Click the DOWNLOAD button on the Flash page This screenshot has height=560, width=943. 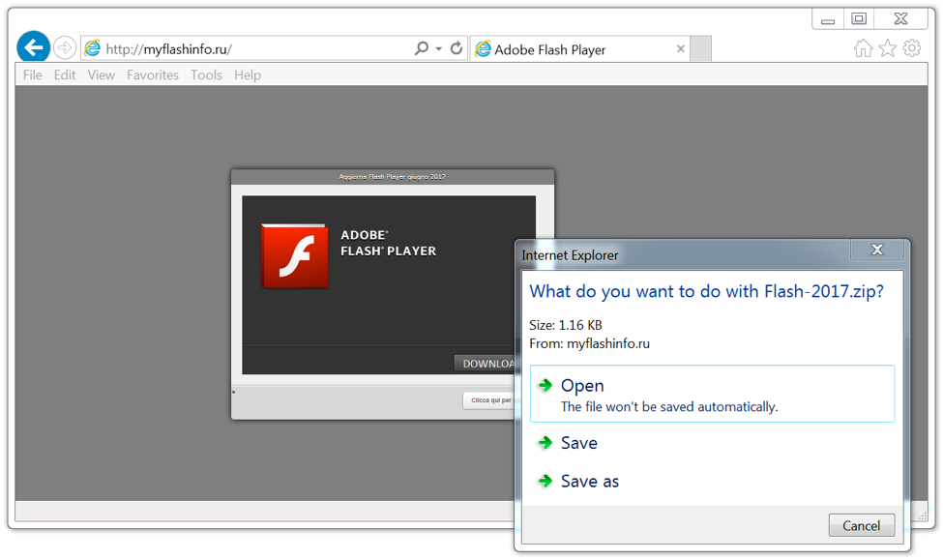pos(485,364)
